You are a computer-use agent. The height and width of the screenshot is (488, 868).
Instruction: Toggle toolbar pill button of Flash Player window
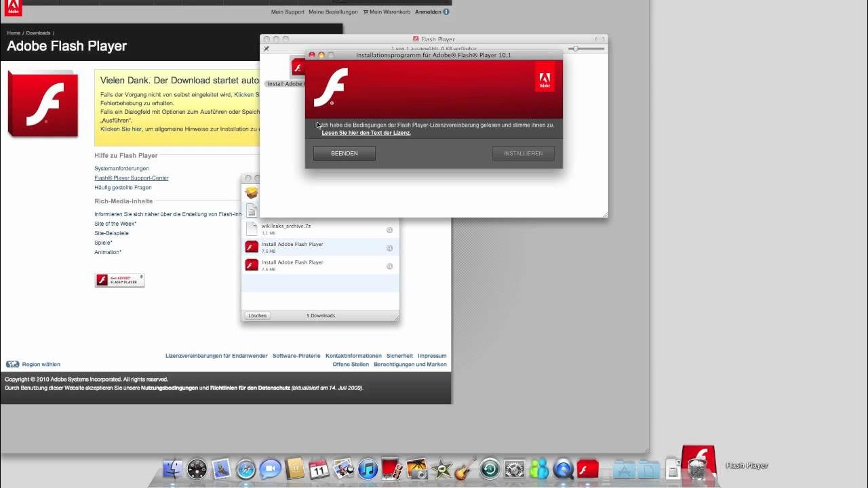(x=599, y=39)
